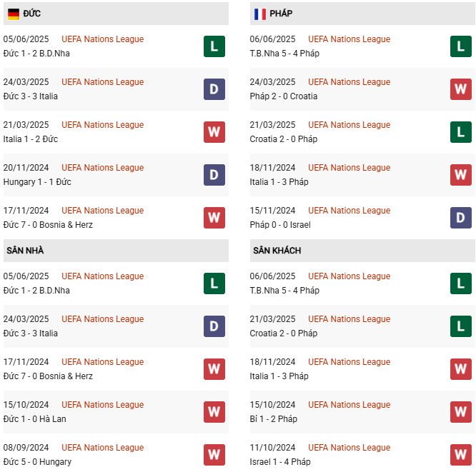Open UEFA Nations League link dated 11/10/2024
The width and height of the screenshot is (476, 472).
click(349, 448)
